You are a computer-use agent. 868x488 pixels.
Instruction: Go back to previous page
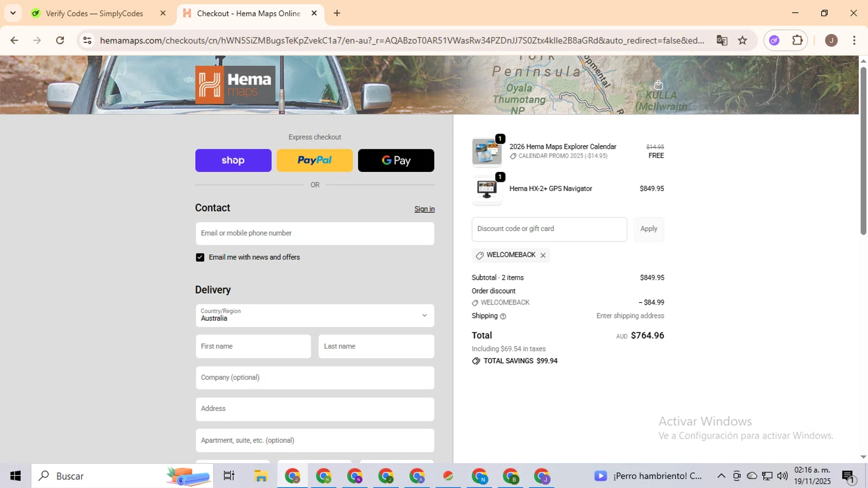(x=14, y=41)
